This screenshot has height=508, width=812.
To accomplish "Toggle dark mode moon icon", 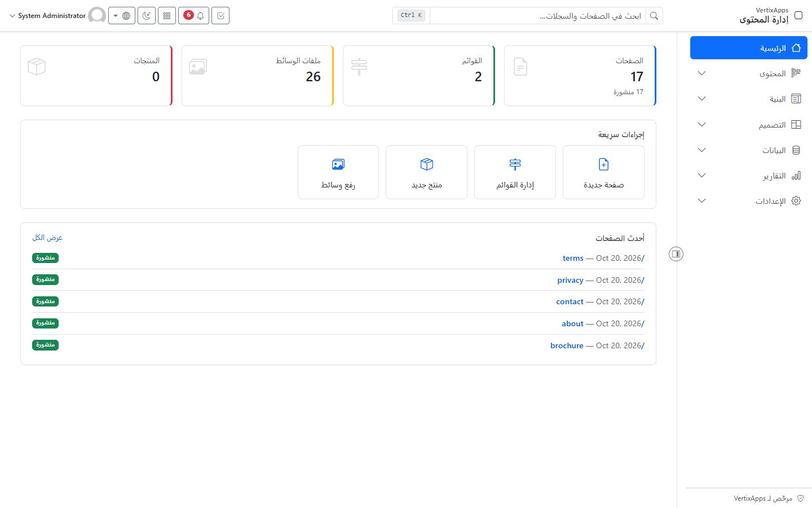I will click(147, 16).
